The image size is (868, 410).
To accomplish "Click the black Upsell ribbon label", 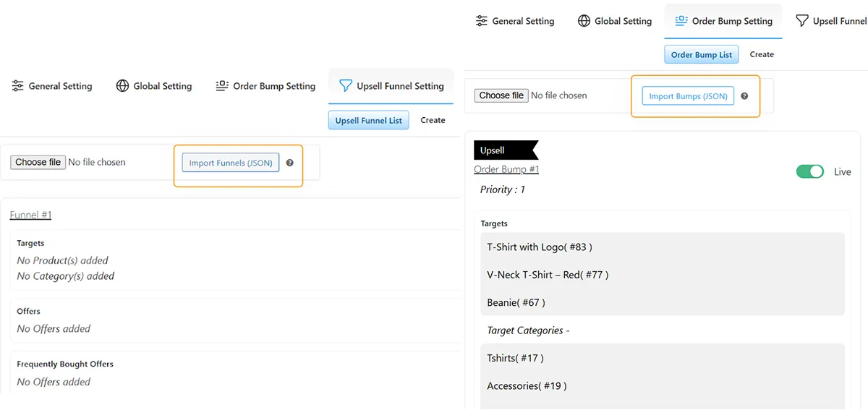I will pos(506,150).
